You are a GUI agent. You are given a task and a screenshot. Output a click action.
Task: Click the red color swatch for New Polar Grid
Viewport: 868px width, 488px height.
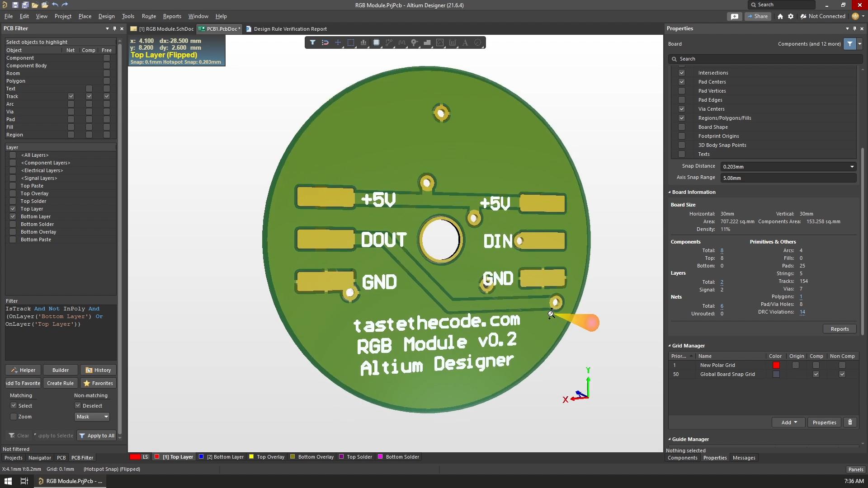point(776,365)
